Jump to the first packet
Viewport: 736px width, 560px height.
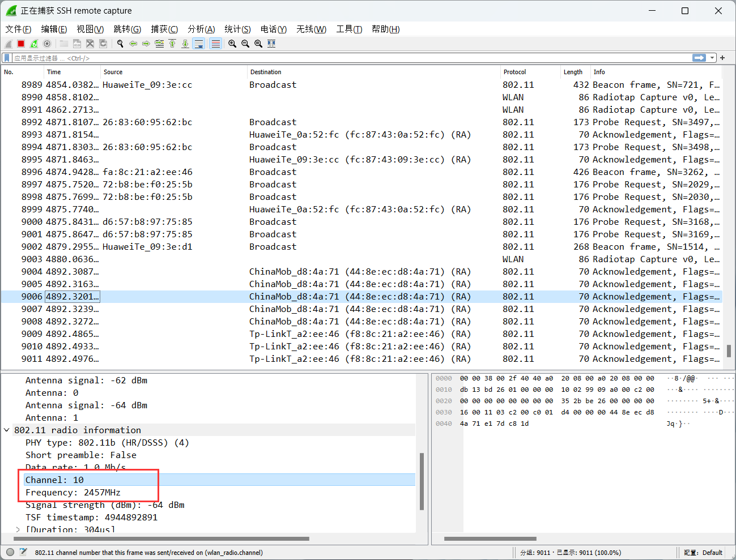pyautogui.click(x=172, y=44)
